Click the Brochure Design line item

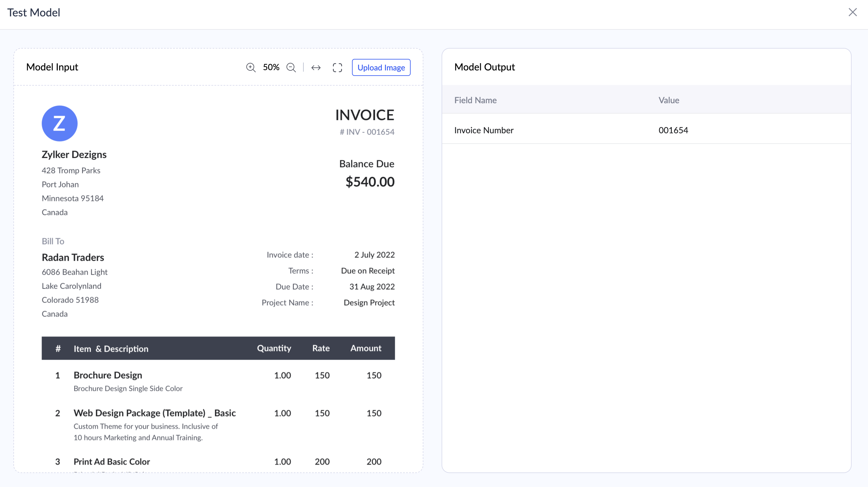[108, 375]
